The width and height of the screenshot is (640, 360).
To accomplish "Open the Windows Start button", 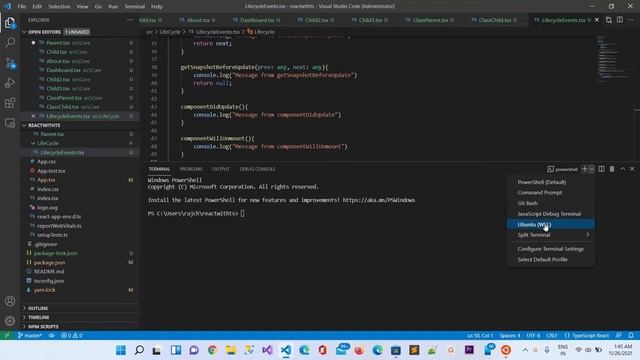I will click(x=121, y=350).
